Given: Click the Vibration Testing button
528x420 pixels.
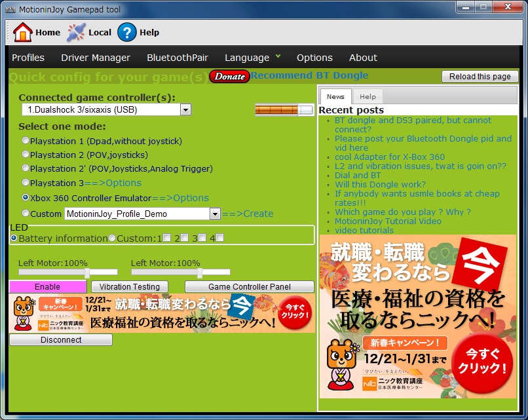Looking at the screenshot, I should pyautogui.click(x=130, y=286).
